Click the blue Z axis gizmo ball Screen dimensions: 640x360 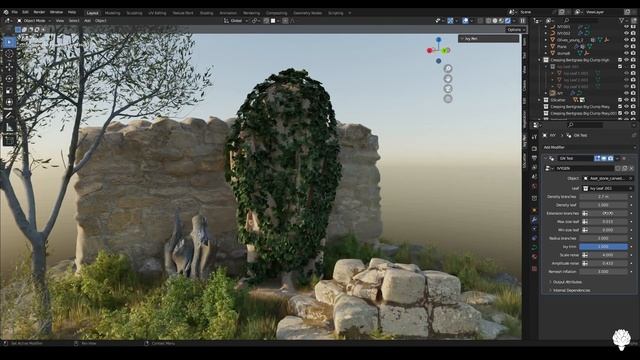tap(438, 40)
